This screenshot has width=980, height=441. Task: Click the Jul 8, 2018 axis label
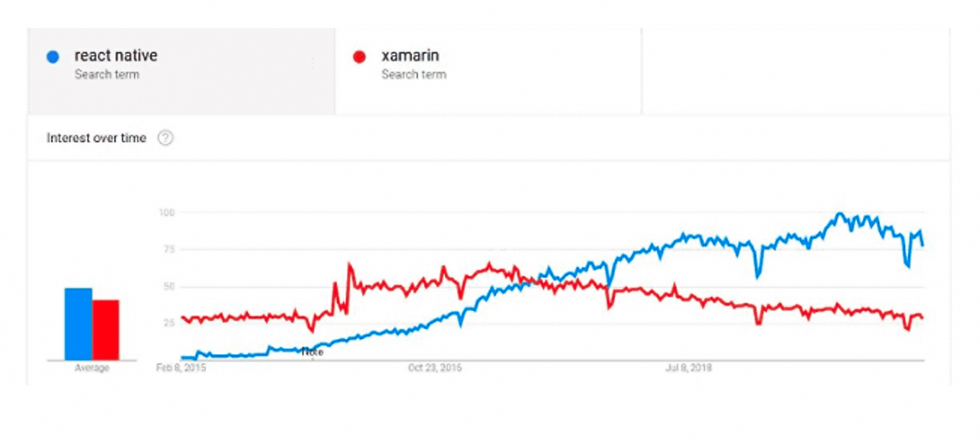point(688,367)
